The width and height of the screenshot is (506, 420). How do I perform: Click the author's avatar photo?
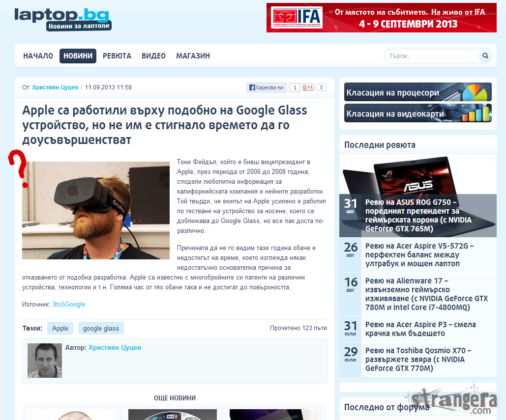pyautogui.click(x=45, y=360)
